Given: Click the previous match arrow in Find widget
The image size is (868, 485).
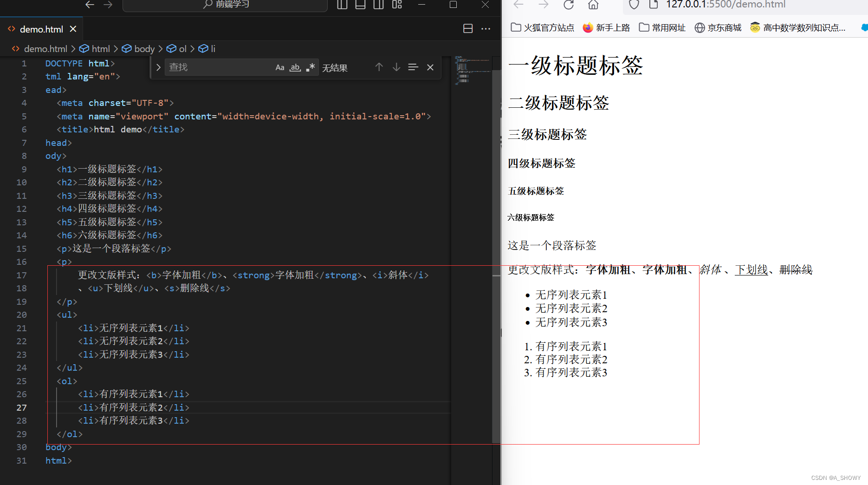Looking at the screenshot, I should tap(379, 67).
